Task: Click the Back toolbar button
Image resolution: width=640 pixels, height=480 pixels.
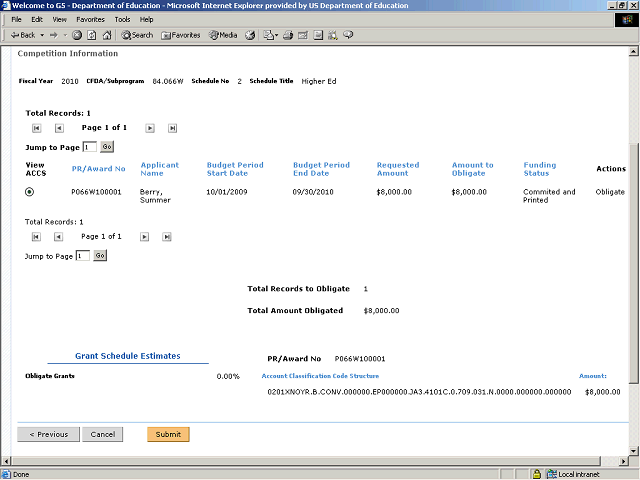Action: 23,36
